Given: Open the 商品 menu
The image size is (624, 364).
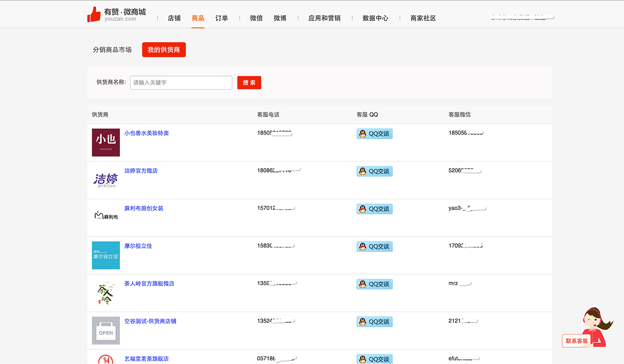Looking at the screenshot, I should [x=198, y=18].
